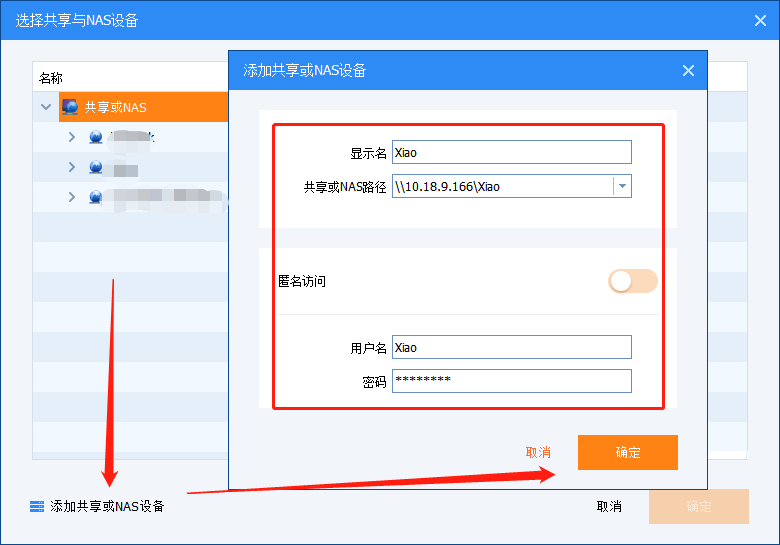Click the orange 确定 button in dialog

click(x=628, y=453)
